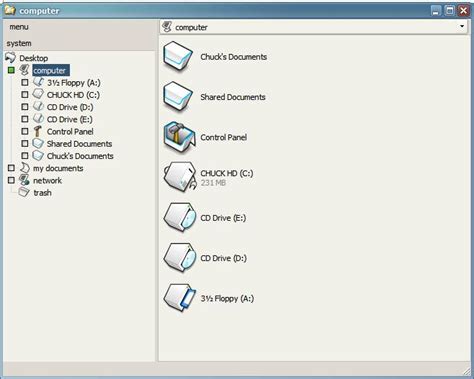Select Desktop label in the tree
The width and height of the screenshot is (474, 379).
pyautogui.click(x=34, y=58)
